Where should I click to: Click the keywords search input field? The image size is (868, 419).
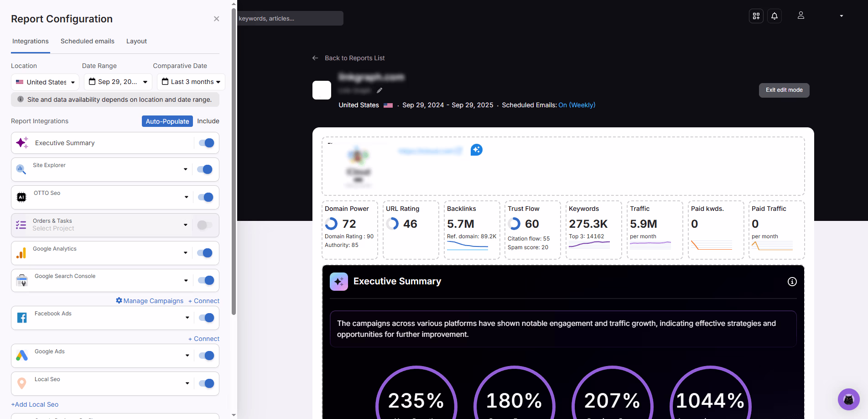click(290, 18)
